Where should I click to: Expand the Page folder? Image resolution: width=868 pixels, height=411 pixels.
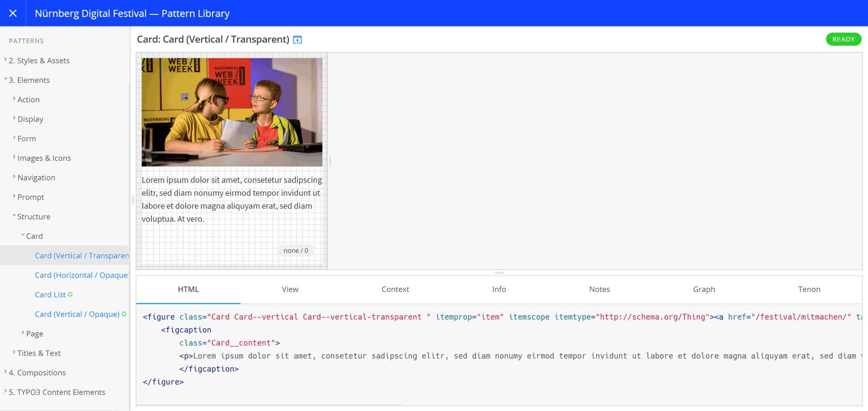(34, 333)
